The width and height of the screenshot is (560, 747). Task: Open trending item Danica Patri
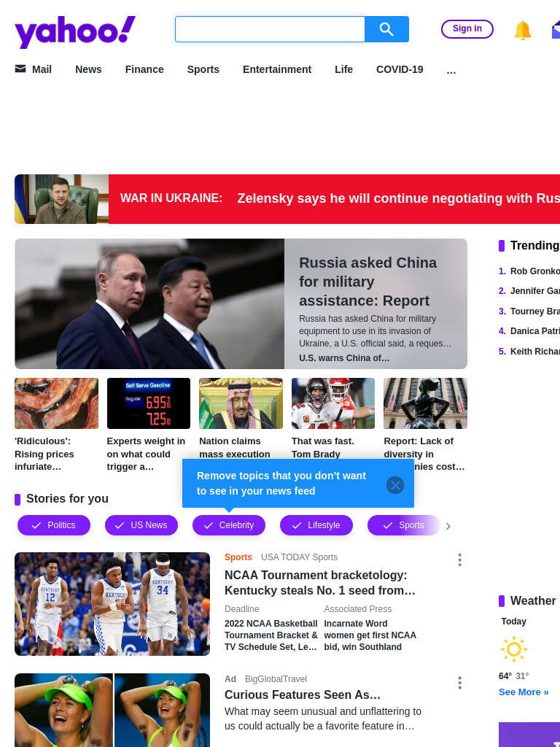pos(534,330)
